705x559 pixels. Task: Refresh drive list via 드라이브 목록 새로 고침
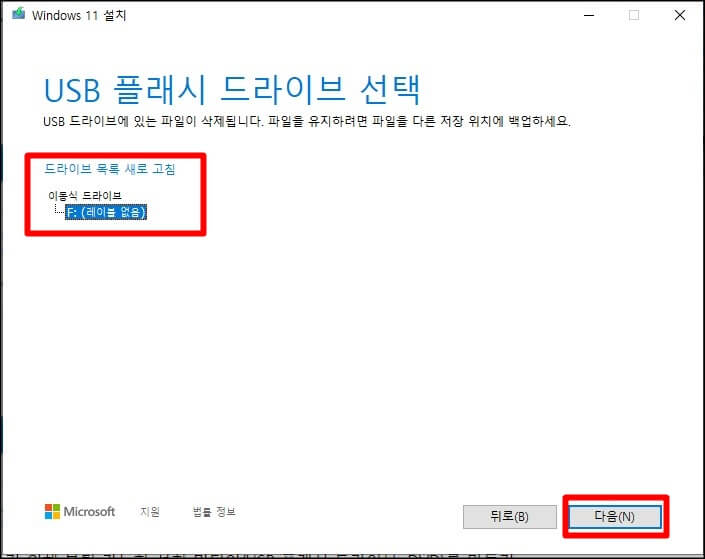tap(110, 169)
